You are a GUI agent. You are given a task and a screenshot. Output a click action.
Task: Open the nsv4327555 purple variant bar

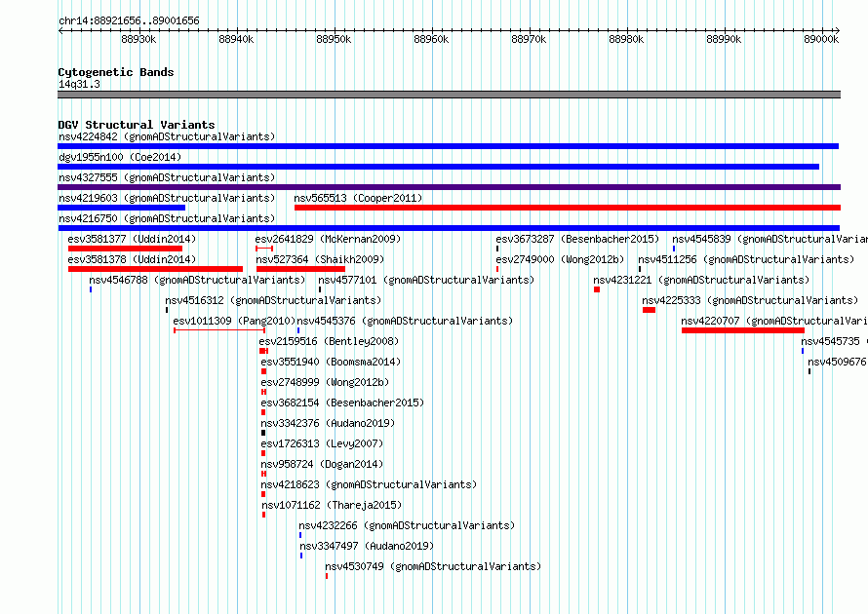tap(449, 187)
